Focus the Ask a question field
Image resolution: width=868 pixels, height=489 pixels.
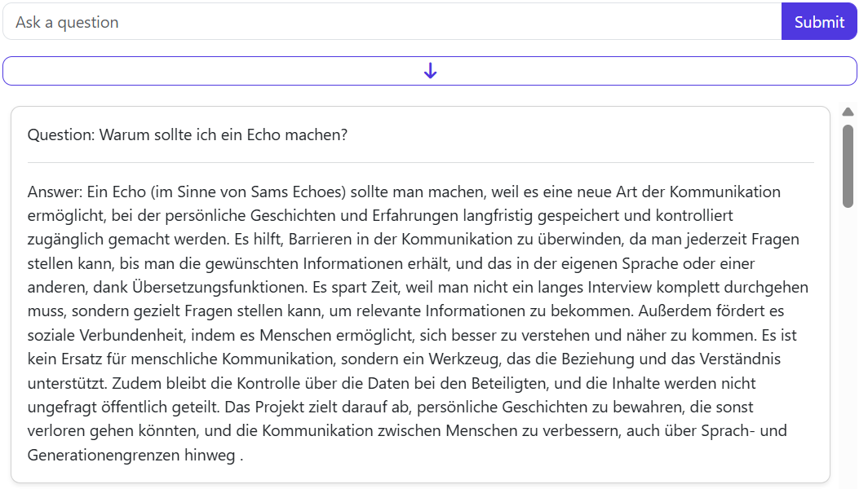coord(392,22)
